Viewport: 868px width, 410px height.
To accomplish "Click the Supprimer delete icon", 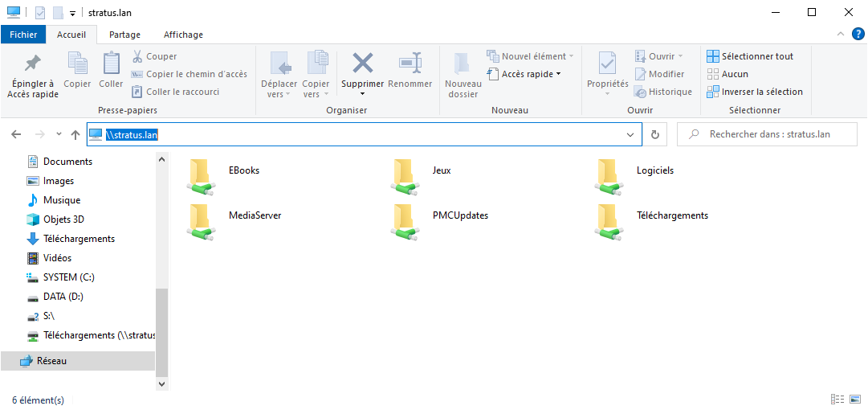I will pos(363,64).
